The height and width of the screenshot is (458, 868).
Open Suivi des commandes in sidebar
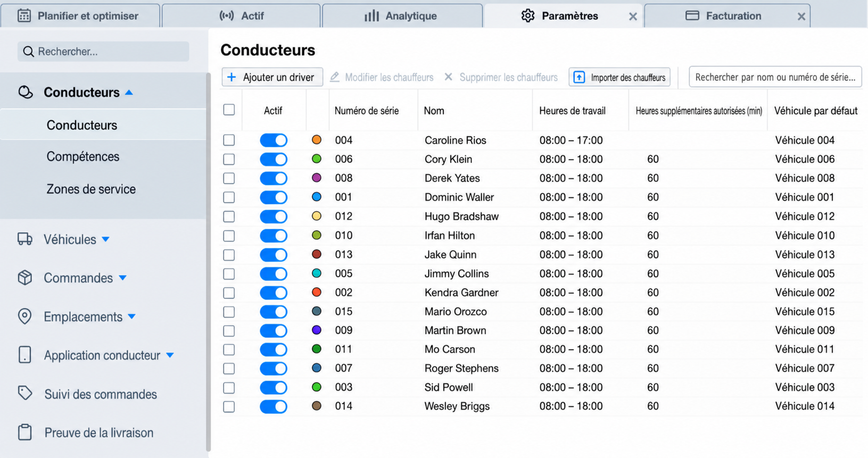[101, 394]
